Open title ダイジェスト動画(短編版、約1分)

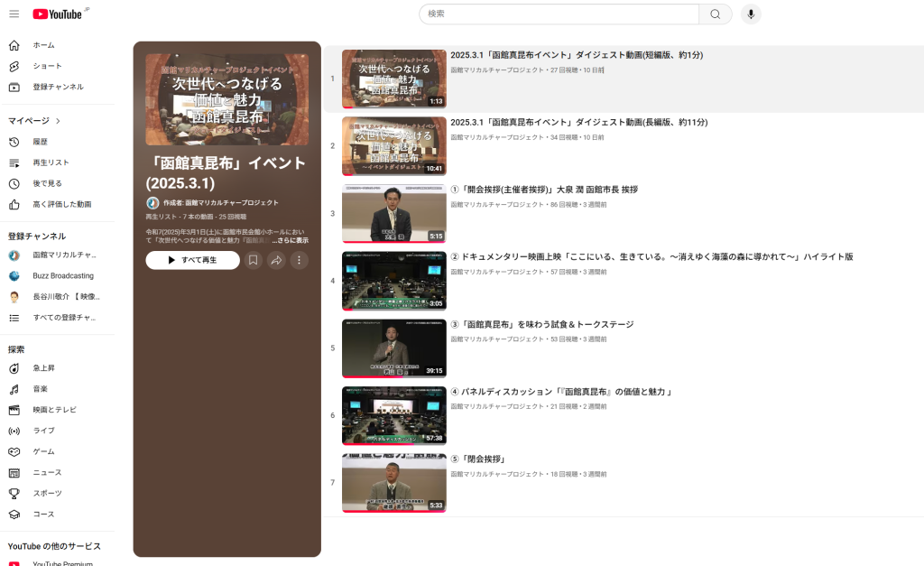point(577,55)
